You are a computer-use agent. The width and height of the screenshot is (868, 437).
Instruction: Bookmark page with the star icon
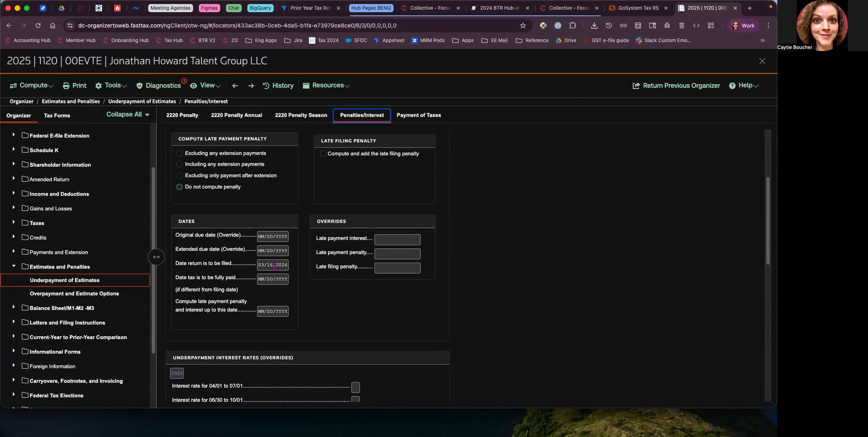(523, 26)
